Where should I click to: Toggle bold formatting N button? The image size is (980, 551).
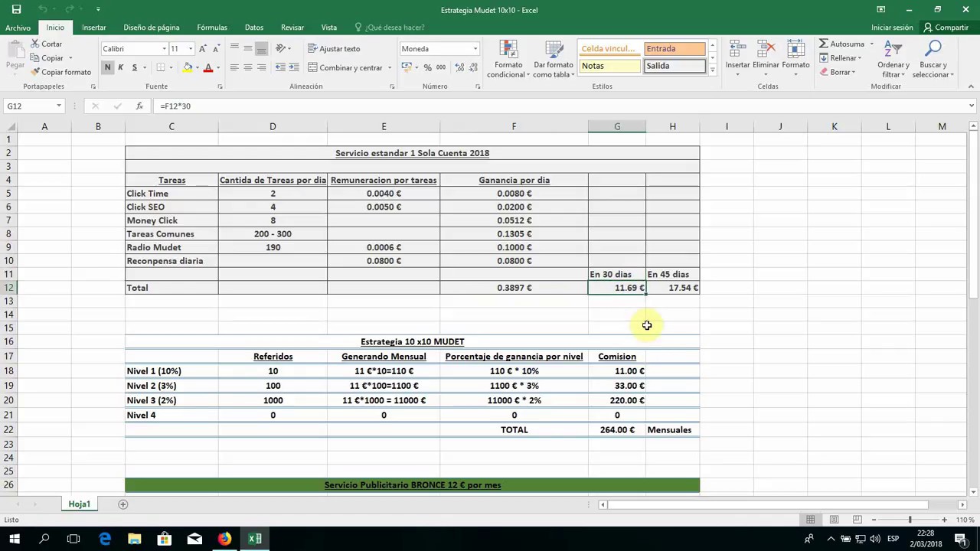107,67
